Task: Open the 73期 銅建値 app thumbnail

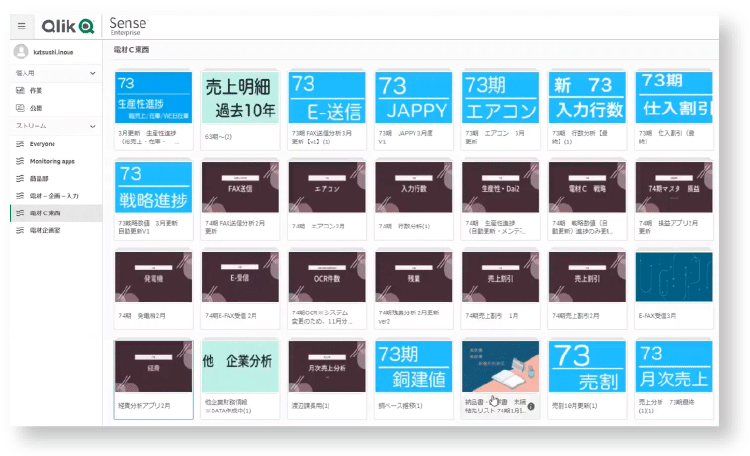Action: click(414, 367)
